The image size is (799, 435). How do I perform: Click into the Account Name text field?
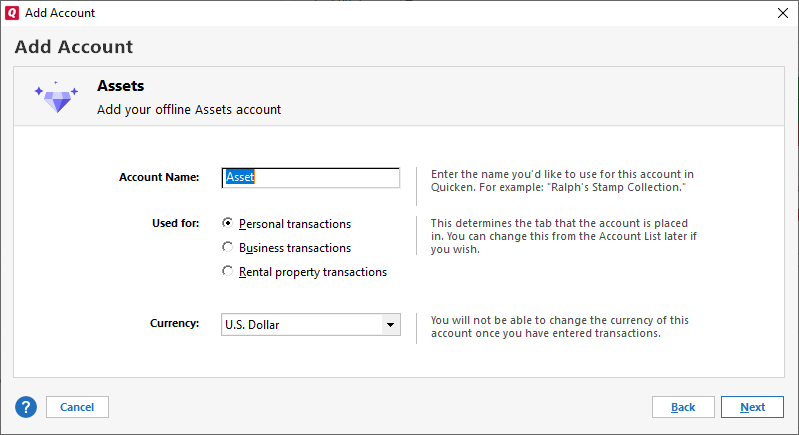point(310,177)
